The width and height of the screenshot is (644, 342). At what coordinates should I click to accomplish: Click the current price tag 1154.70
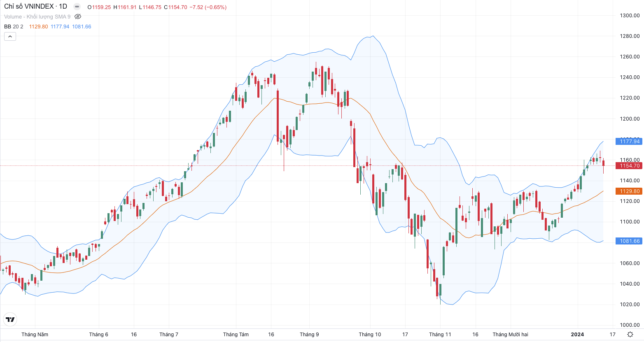point(629,166)
